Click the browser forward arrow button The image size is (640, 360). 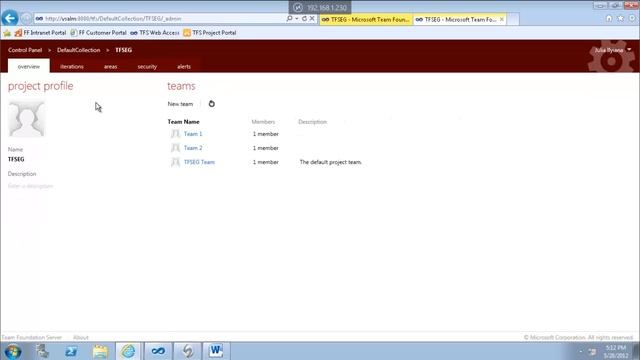click(x=26, y=18)
